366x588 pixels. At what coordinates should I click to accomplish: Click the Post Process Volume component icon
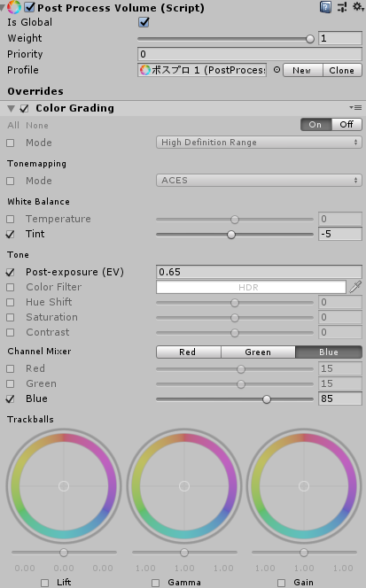(14, 7)
